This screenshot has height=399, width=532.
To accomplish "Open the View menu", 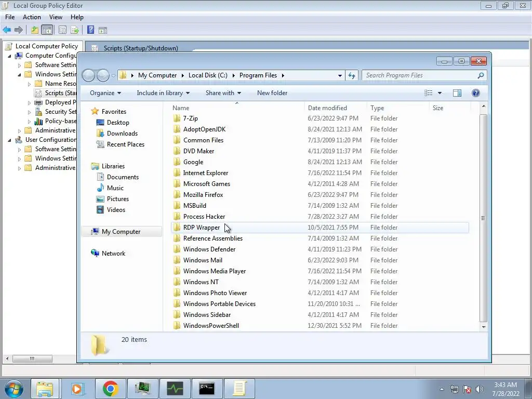I will (x=56, y=17).
